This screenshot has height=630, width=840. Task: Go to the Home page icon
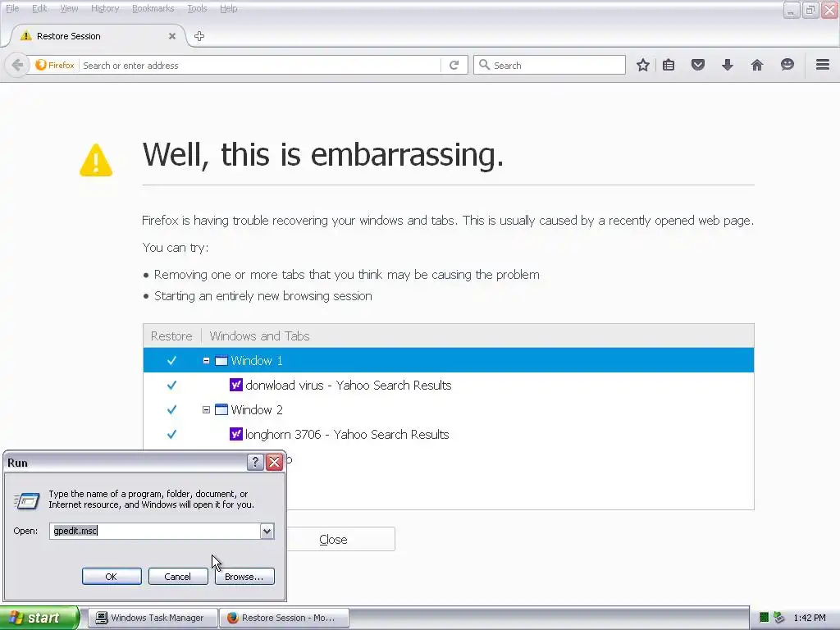[757, 65]
